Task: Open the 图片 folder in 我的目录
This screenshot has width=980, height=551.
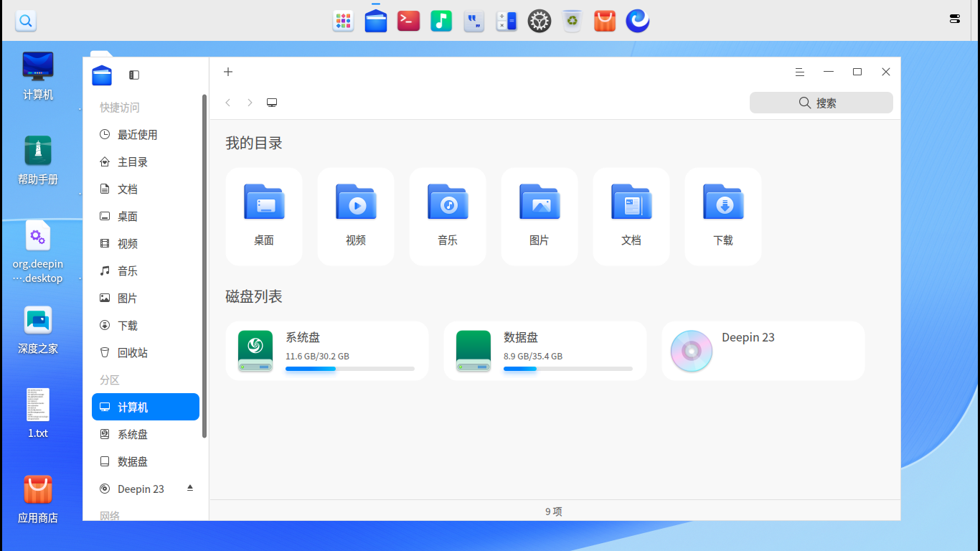Action: 540,216
